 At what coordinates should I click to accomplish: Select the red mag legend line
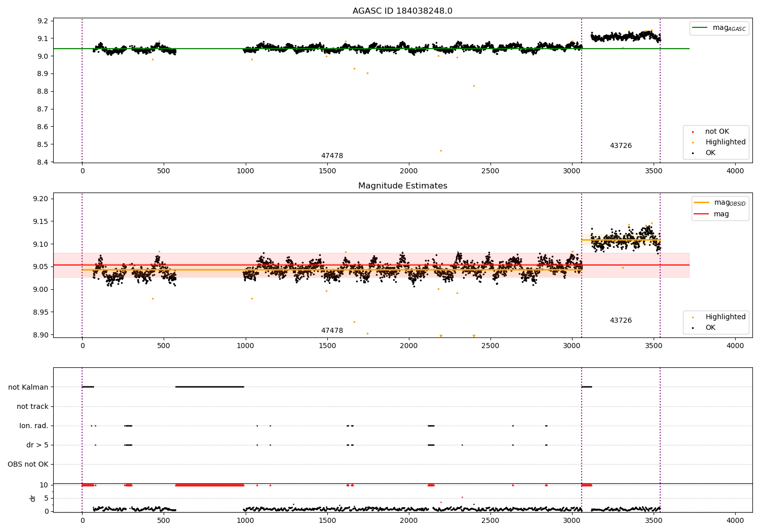coord(702,214)
